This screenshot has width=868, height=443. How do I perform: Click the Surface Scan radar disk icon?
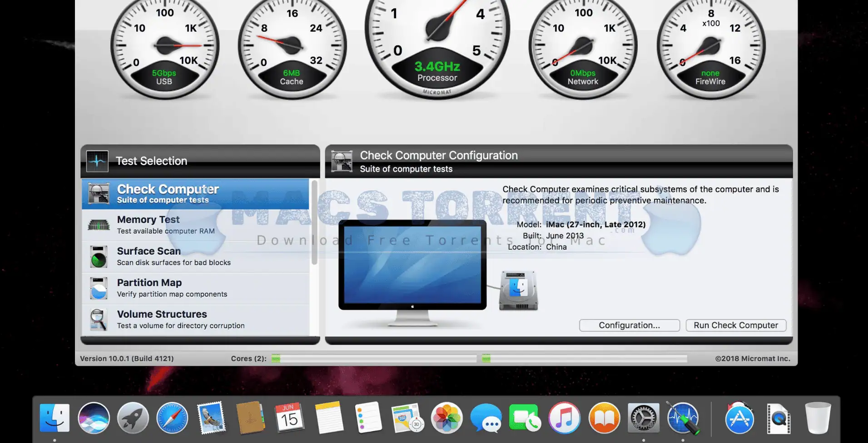point(99,256)
